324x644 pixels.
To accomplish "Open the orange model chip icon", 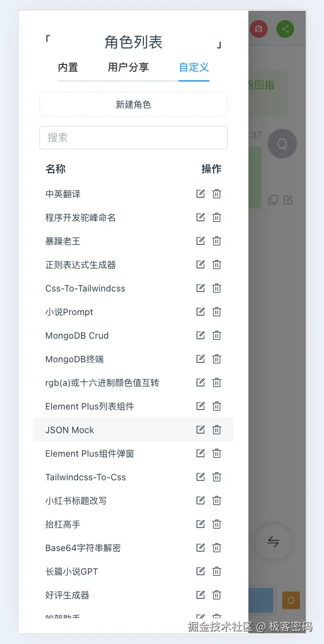I will point(291,600).
